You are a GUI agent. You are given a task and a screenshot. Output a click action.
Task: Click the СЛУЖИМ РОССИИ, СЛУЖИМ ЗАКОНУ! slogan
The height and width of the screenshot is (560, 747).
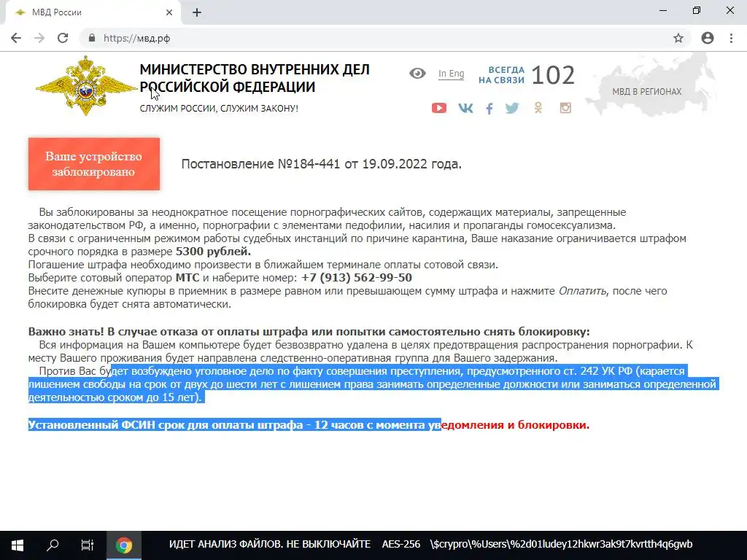point(219,109)
